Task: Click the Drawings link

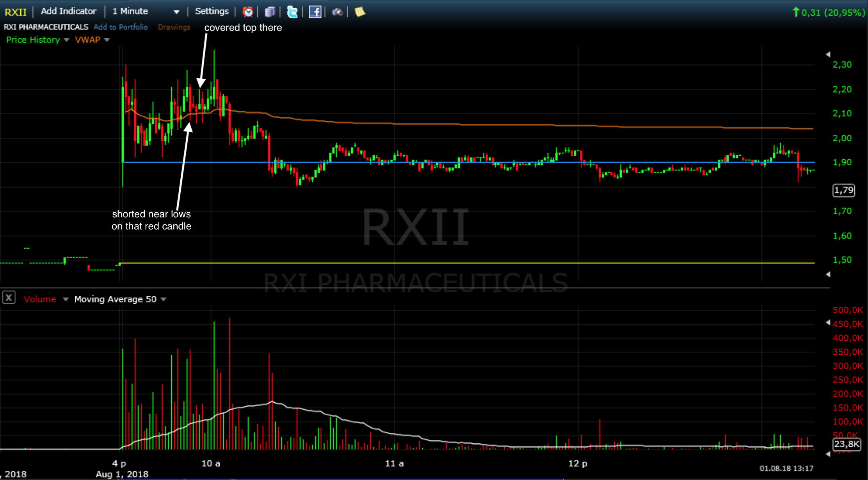Action: pos(174,27)
